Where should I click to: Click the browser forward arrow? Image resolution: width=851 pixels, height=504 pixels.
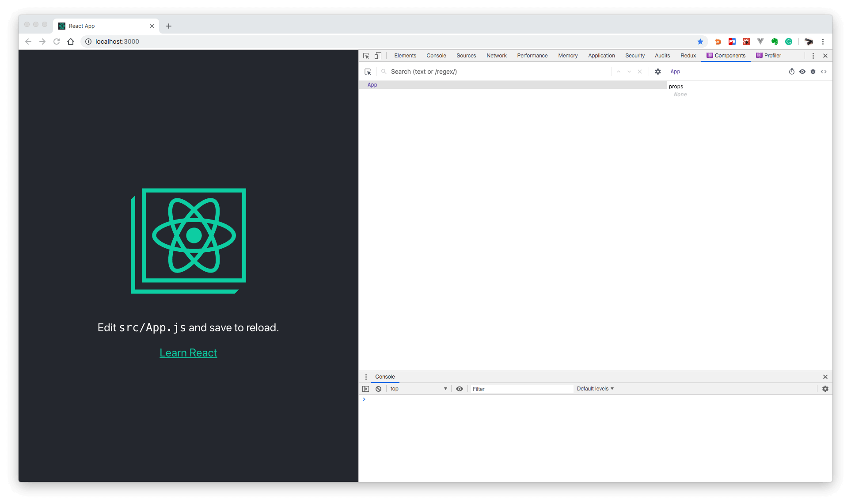click(x=42, y=42)
